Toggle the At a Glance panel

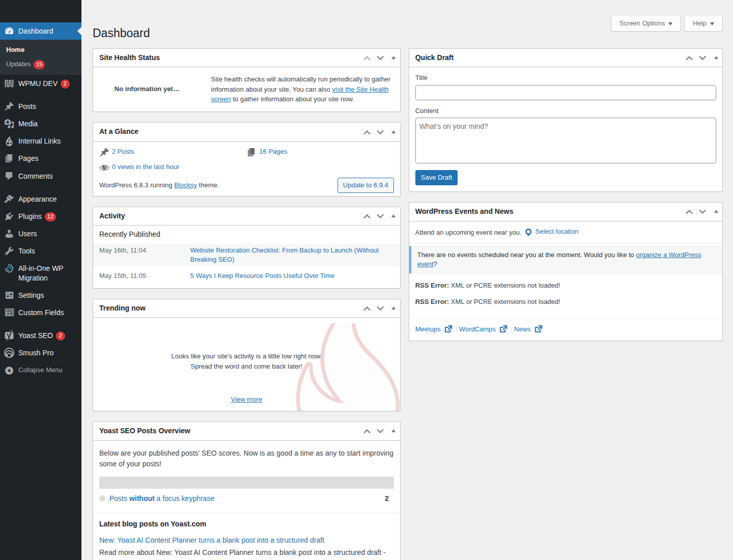click(x=393, y=131)
